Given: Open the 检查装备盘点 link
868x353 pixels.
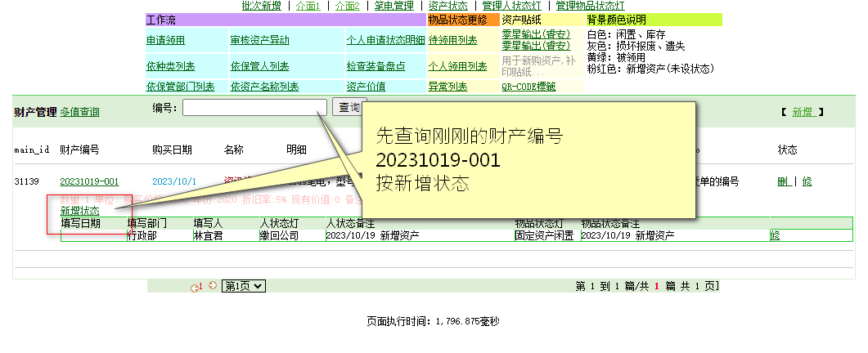Looking at the screenshot, I should (376, 66).
